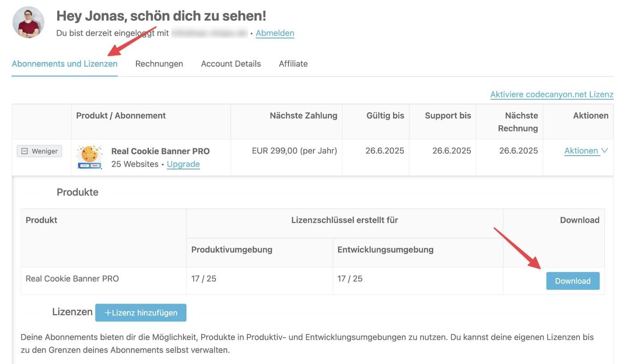
Task: Add a license with Lizenz hinzufügen
Action: [140, 313]
